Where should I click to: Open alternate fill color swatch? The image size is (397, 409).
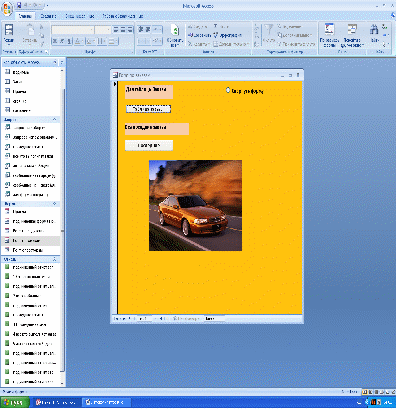click(114, 41)
